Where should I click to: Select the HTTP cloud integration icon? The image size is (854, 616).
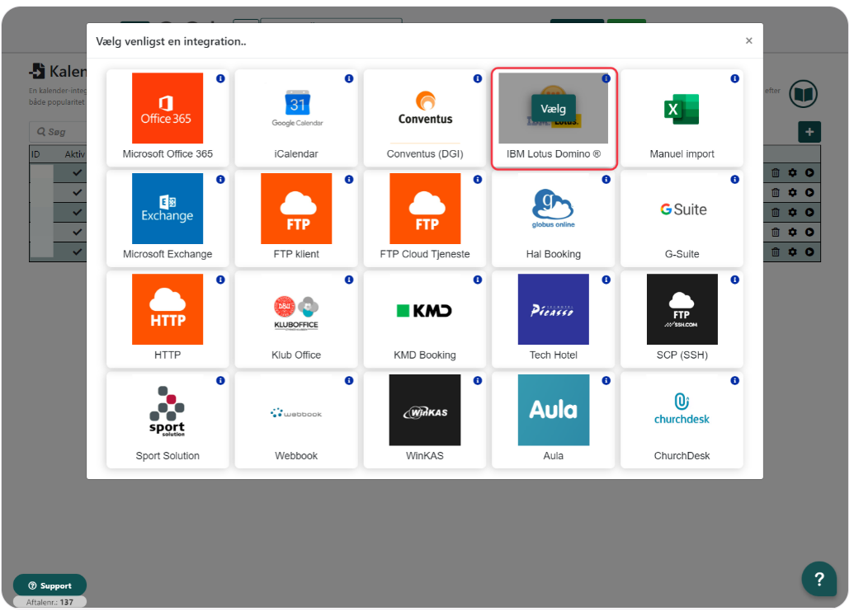167,309
